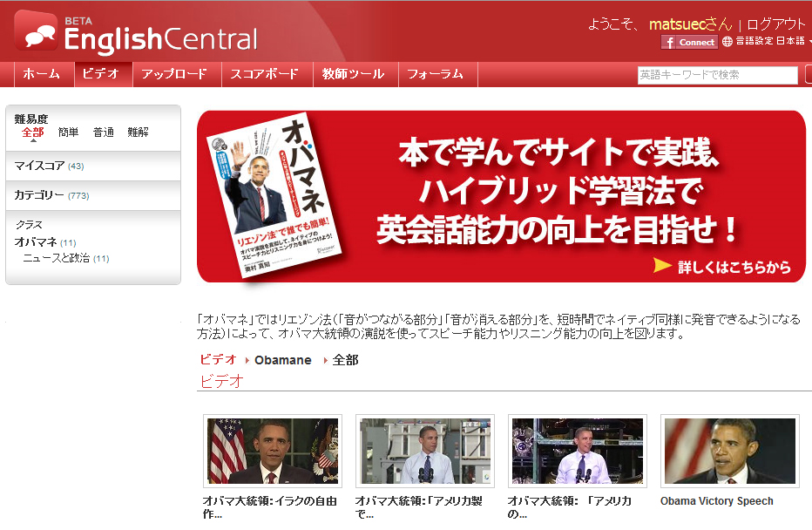Select the 簡単 difficulty filter
This screenshot has width=812, height=530.
click(66, 132)
